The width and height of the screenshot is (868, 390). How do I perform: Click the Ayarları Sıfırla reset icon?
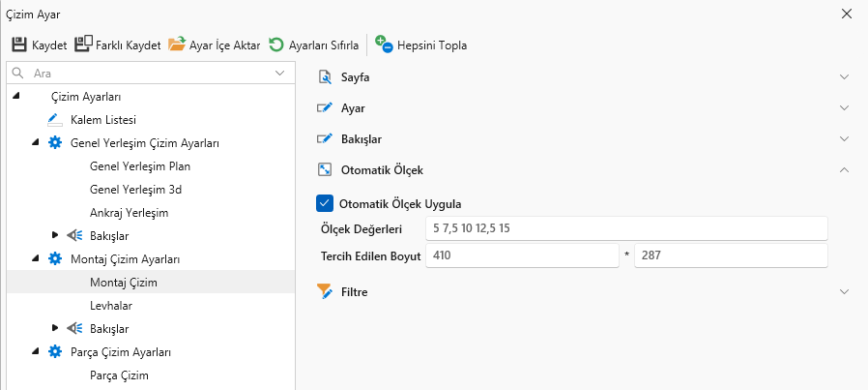pos(276,45)
